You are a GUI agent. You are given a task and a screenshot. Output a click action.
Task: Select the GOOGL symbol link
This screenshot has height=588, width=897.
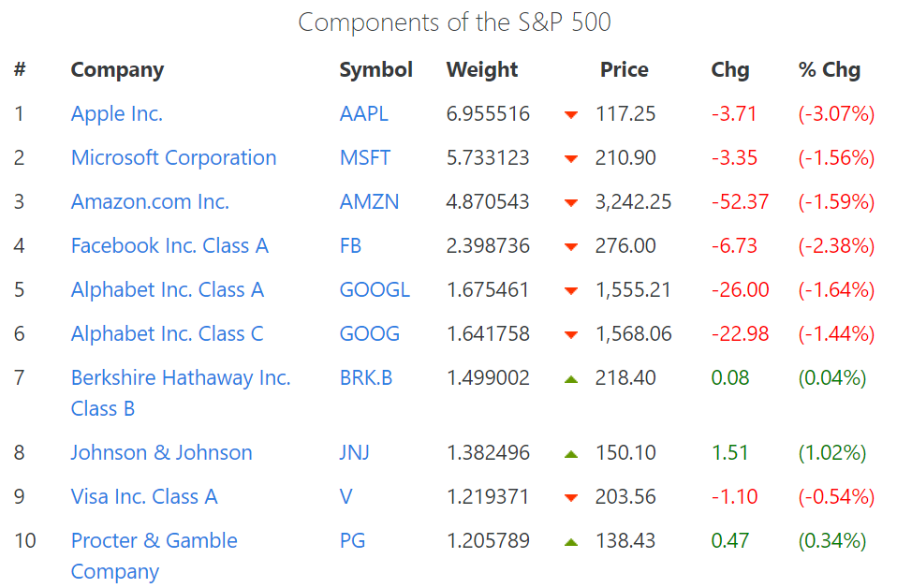click(x=375, y=290)
